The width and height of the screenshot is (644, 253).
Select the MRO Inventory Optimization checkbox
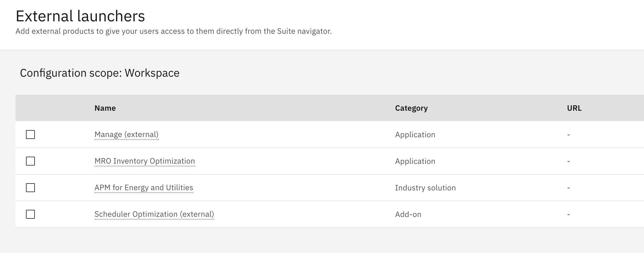pos(30,161)
